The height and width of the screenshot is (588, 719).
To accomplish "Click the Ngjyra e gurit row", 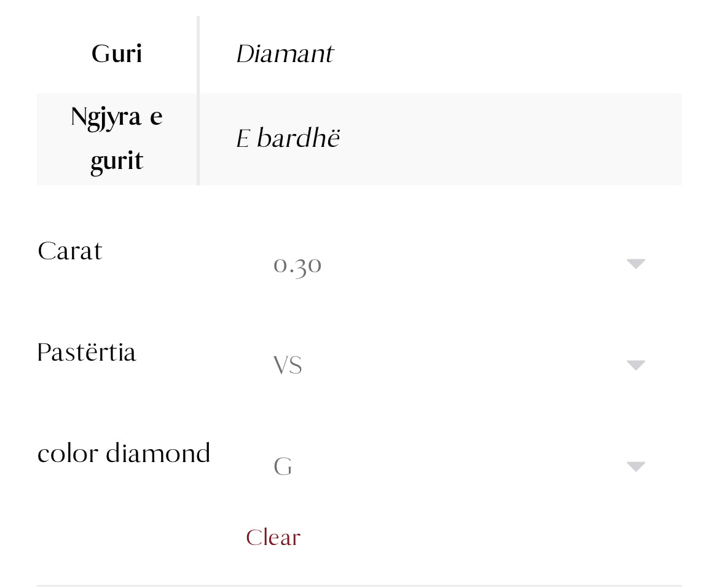I will (117, 138).
